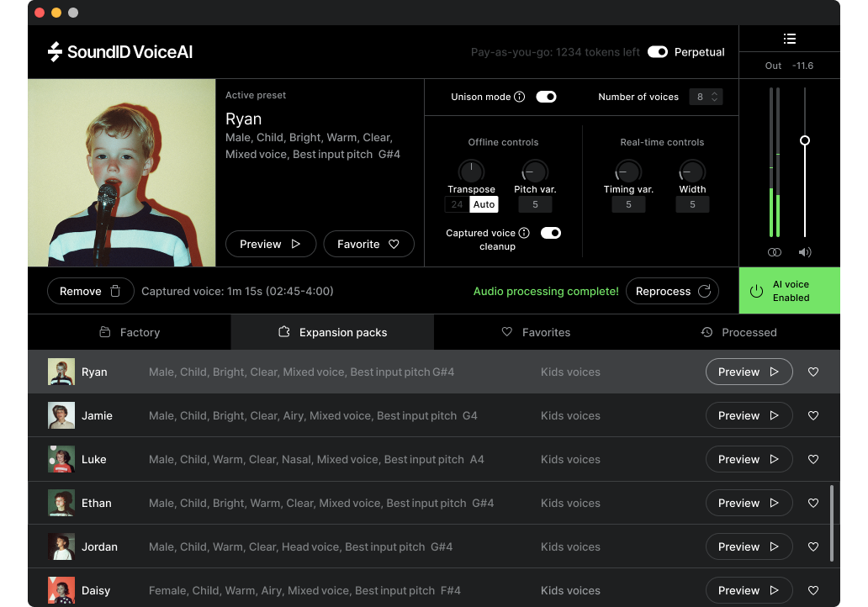Preview the Luke voice
The image size is (868, 607).
coord(749,459)
